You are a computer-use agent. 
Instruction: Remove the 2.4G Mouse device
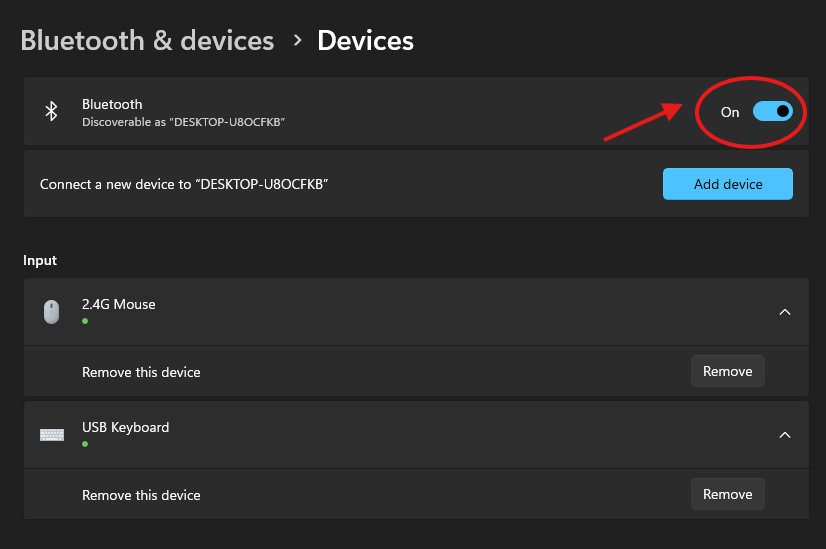point(727,371)
